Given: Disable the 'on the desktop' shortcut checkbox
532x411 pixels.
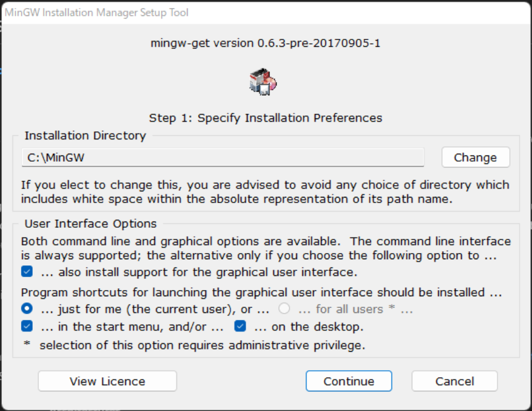Looking at the screenshot, I should tap(240, 326).
